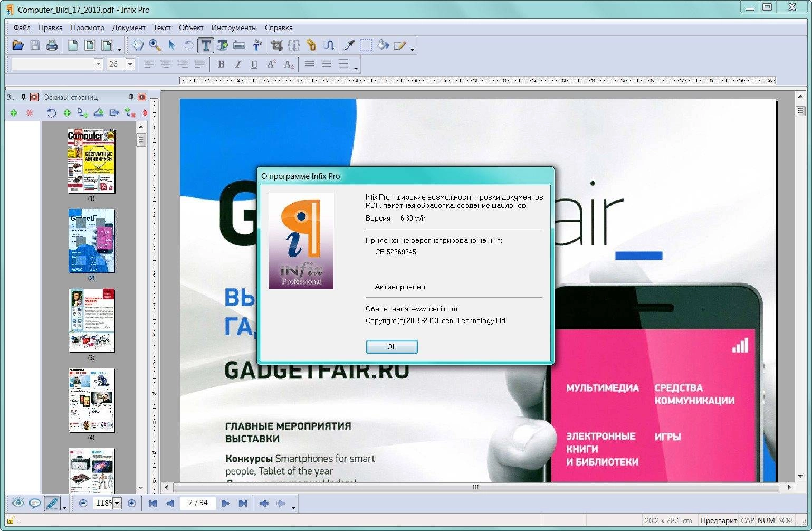Go to the previous page
This screenshot has width=812, height=531.
click(x=170, y=504)
